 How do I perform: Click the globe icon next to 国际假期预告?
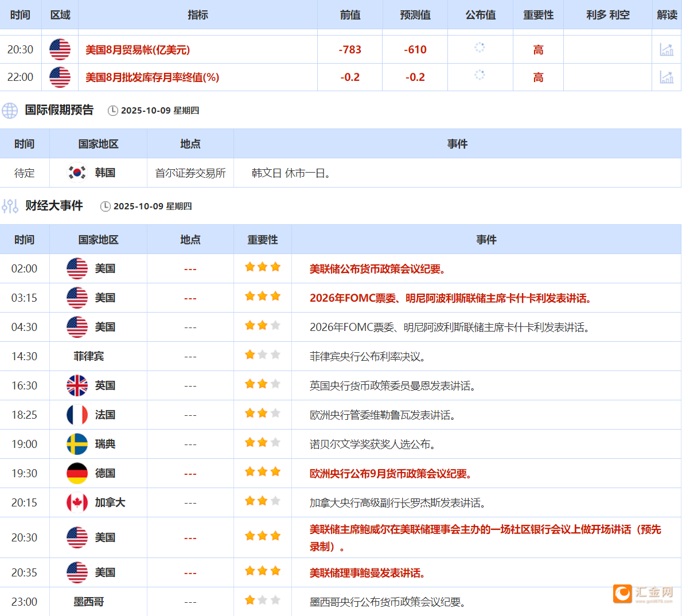coord(10,110)
